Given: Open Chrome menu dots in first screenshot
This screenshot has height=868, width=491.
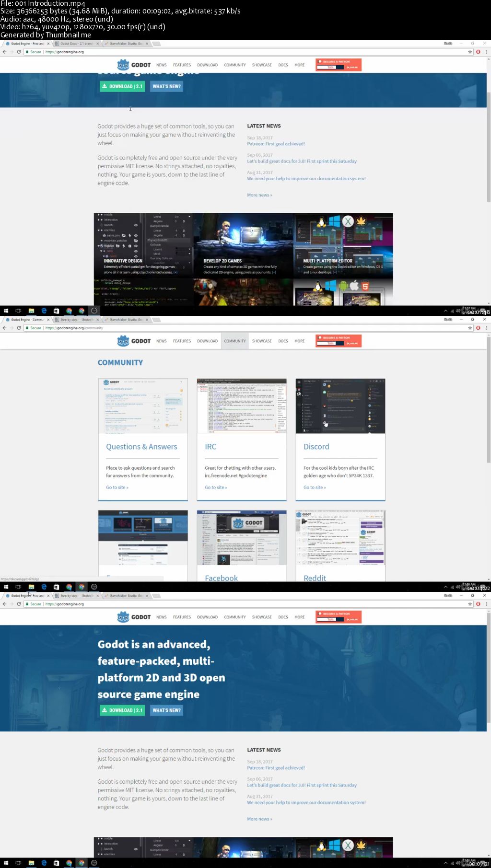Looking at the screenshot, I should click(486, 52).
